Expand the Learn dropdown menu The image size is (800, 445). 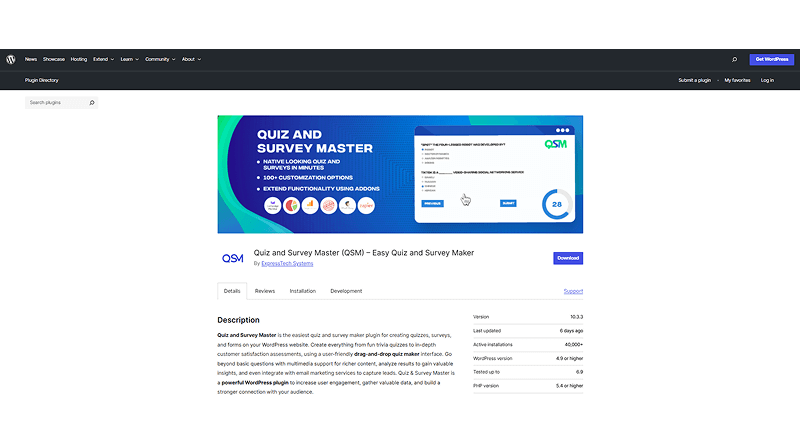tap(130, 59)
